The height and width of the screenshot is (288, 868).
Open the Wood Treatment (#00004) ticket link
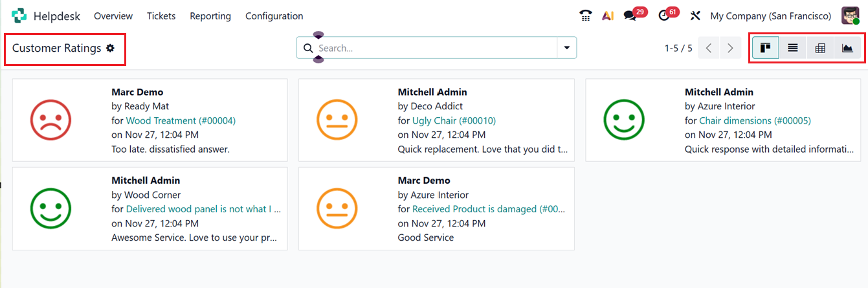(x=181, y=120)
